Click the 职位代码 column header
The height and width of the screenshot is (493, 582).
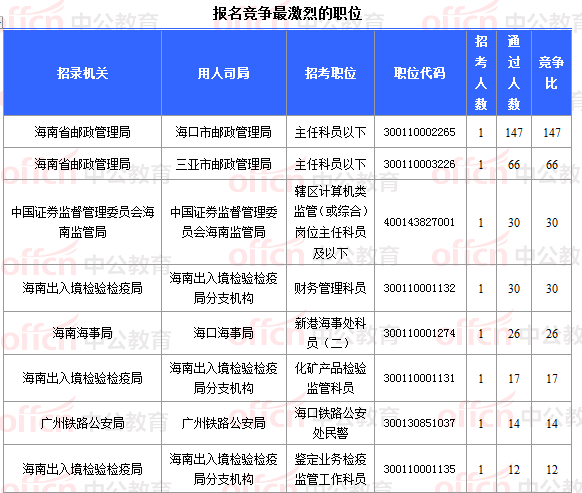(x=419, y=73)
